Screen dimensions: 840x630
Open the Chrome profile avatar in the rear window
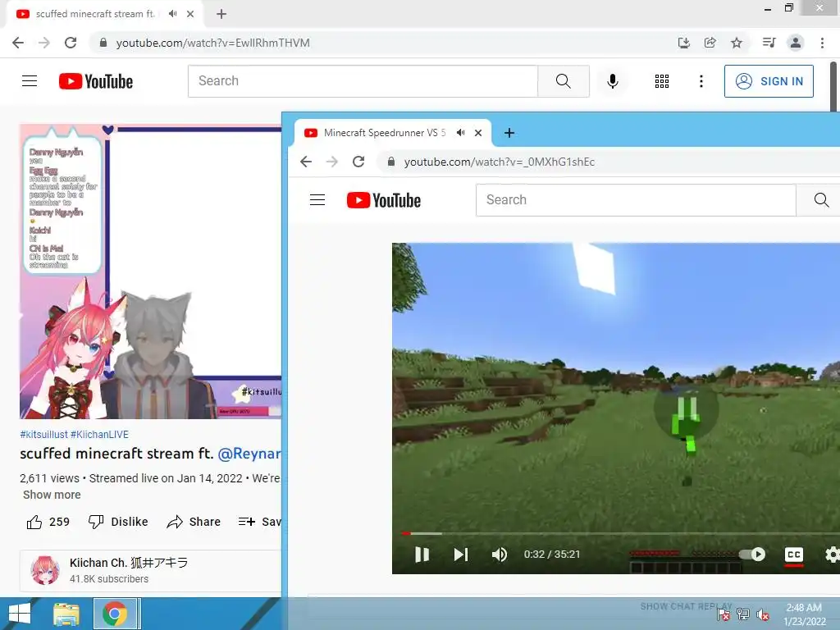tap(796, 43)
